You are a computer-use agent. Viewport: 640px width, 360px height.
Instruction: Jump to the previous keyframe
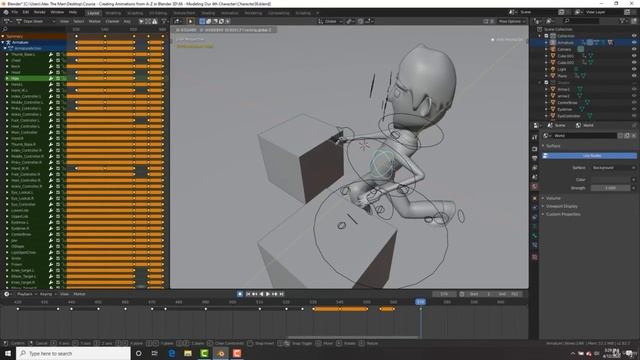(x=255, y=294)
